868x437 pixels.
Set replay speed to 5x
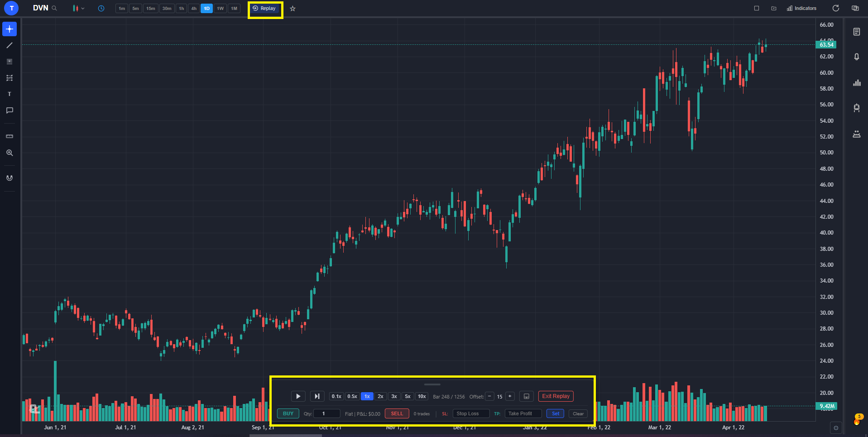click(408, 396)
